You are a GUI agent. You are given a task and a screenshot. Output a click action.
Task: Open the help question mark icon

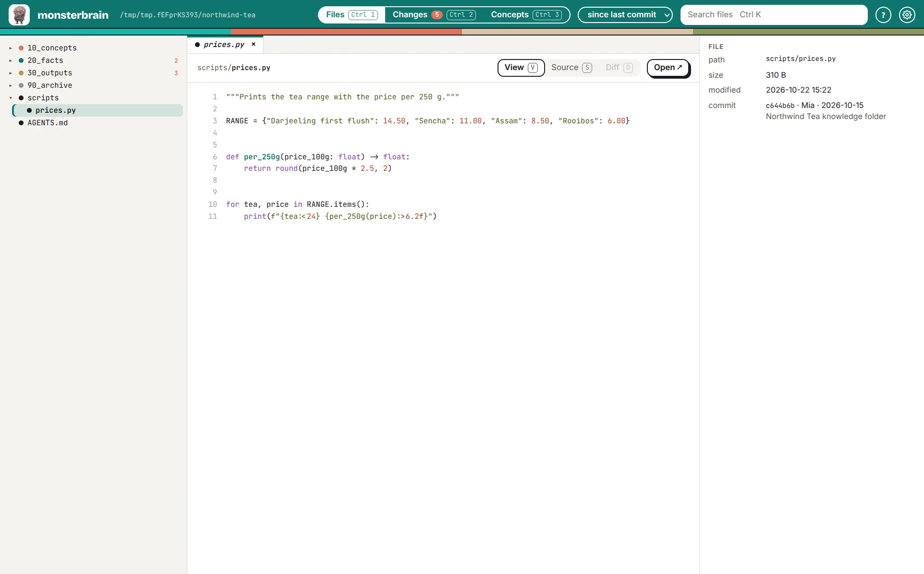[883, 15]
